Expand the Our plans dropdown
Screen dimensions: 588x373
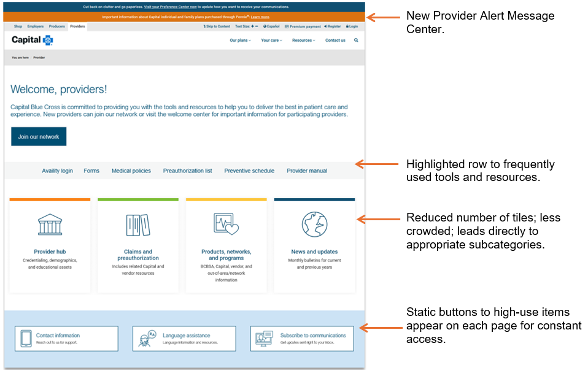[x=240, y=40]
